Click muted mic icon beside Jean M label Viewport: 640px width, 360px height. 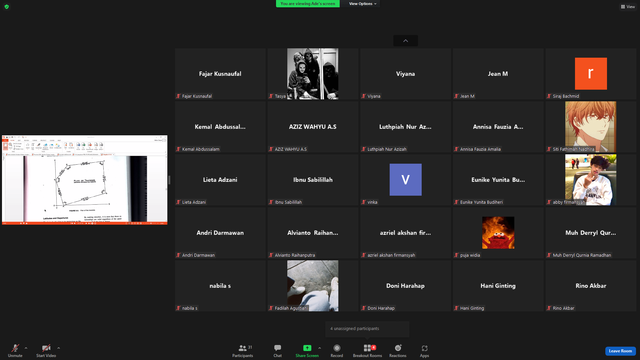tap(456, 96)
